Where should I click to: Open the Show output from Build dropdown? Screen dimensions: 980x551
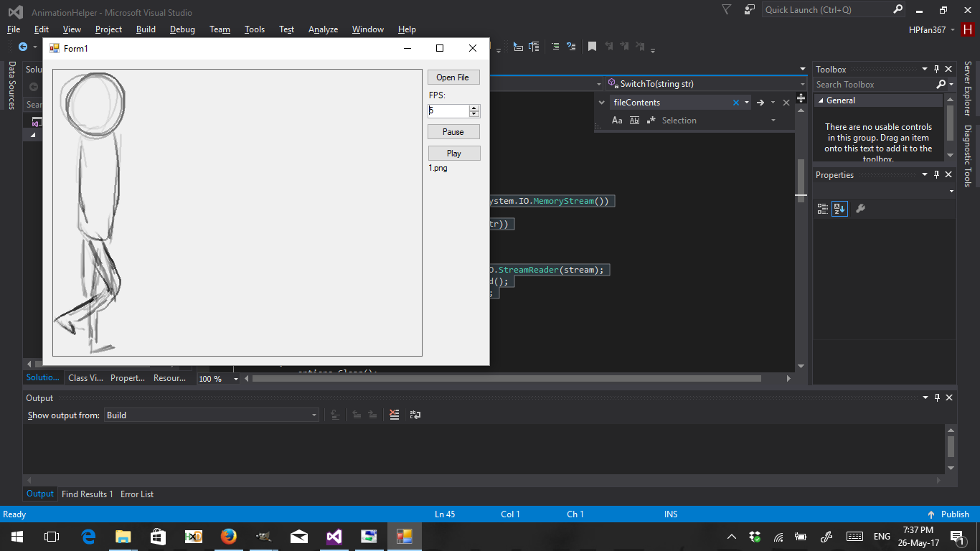click(314, 415)
